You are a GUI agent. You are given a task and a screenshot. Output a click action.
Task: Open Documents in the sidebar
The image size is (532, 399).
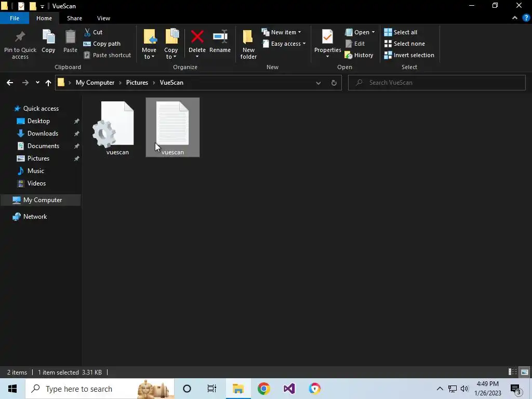[x=43, y=146]
